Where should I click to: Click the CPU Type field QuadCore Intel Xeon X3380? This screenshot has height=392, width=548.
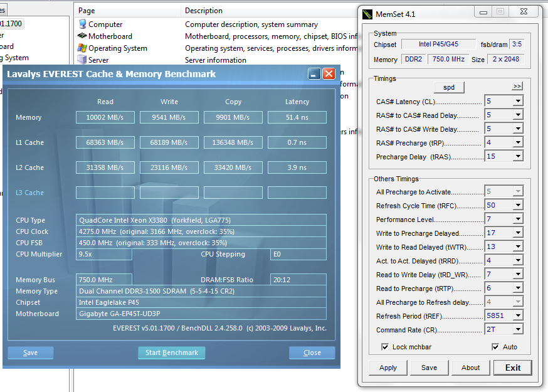tap(201, 220)
